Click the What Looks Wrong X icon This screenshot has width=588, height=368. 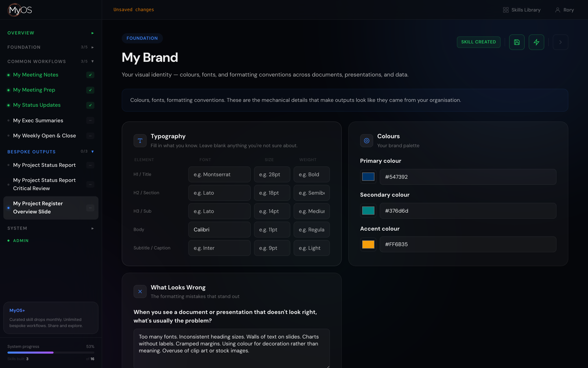point(140,291)
